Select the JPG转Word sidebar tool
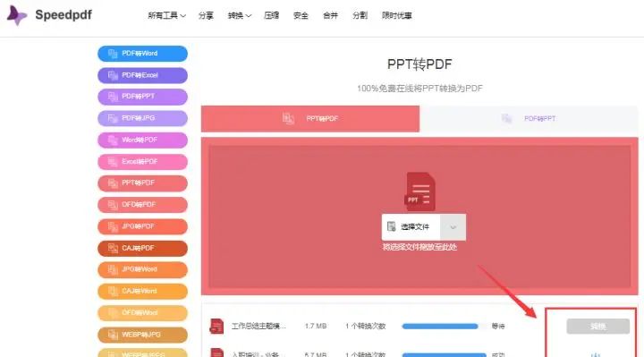644x357 pixels. [142, 269]
